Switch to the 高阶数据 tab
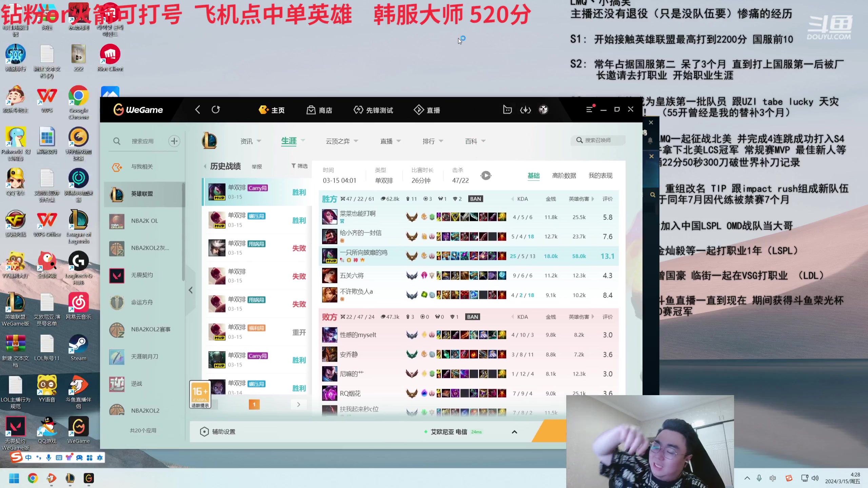The image size is (868, 488). coord(564,176)
